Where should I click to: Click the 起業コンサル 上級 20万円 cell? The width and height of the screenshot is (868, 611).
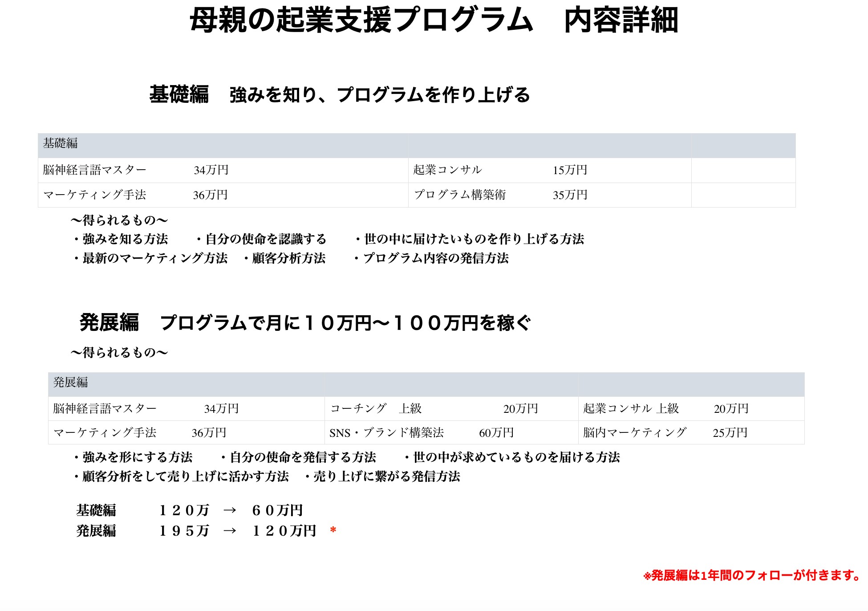coord(691,409)
